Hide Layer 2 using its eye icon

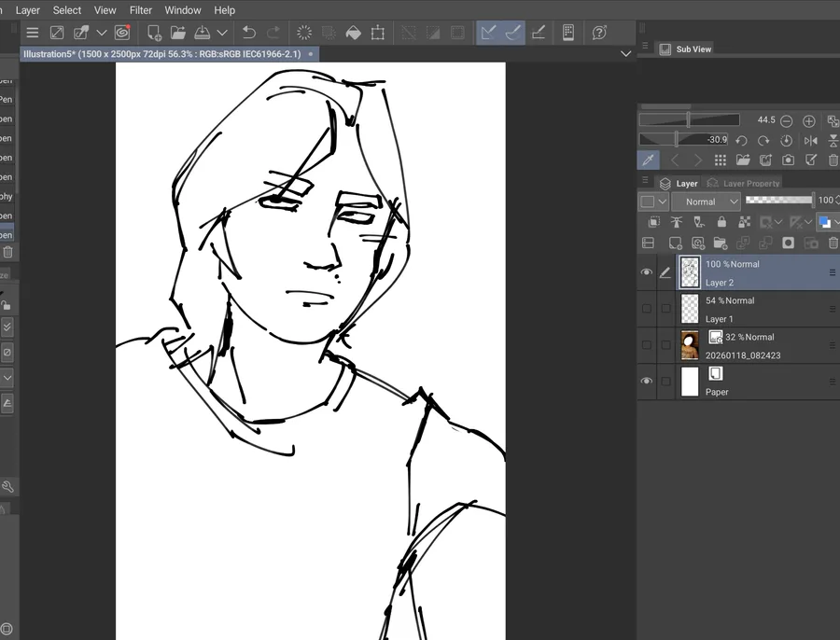point(647,272)
